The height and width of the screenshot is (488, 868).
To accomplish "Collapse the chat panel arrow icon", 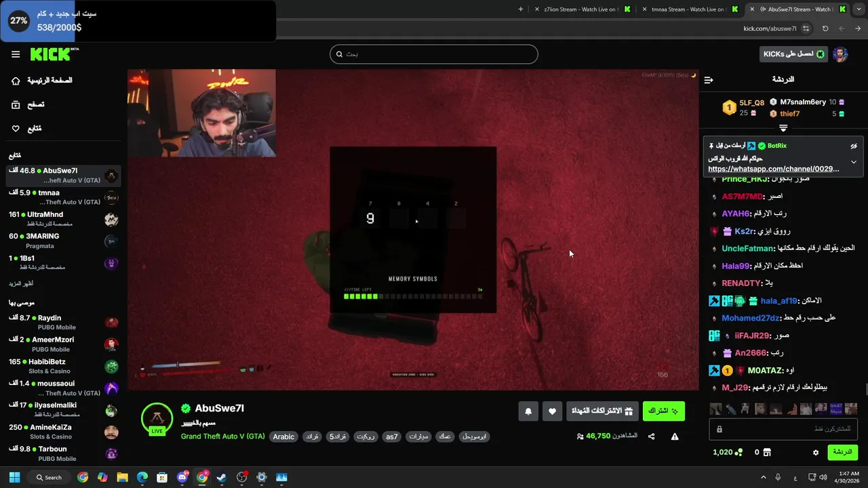I will pyautogui.click(x=709, y=80).
